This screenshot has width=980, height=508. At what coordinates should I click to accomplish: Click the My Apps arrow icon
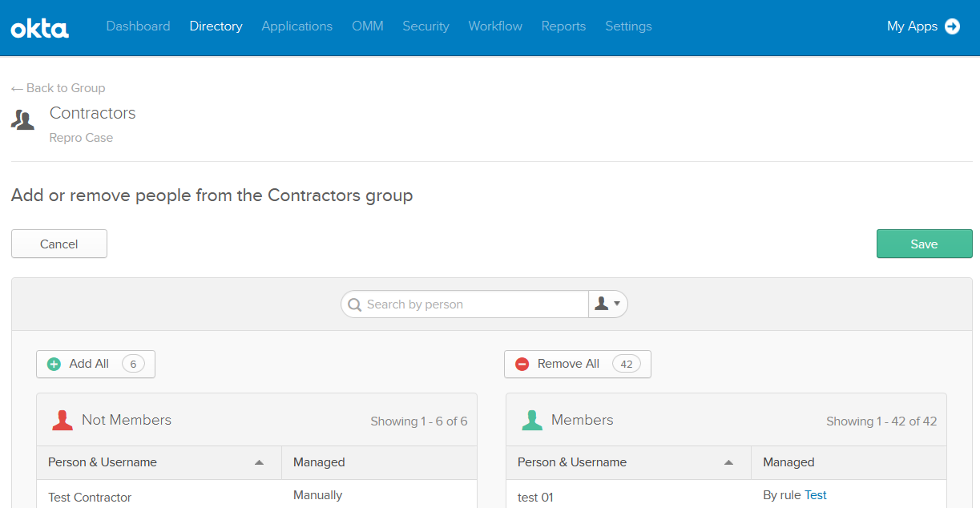(x=952, y=26)
